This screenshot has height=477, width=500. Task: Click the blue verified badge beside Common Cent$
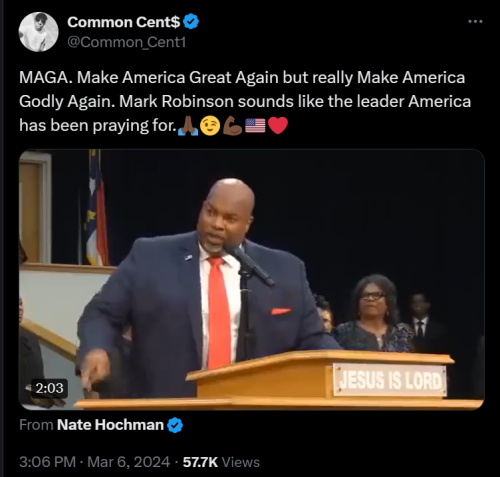pos(191,22)
